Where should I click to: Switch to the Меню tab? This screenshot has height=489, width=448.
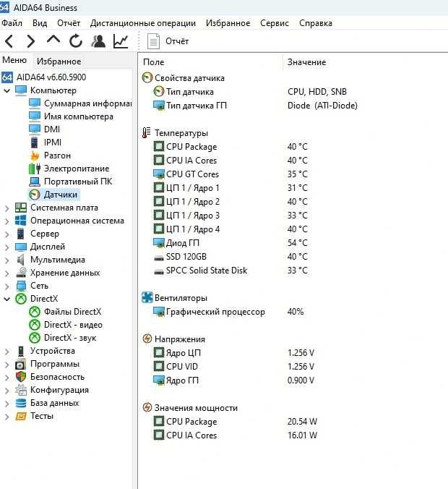14,60
